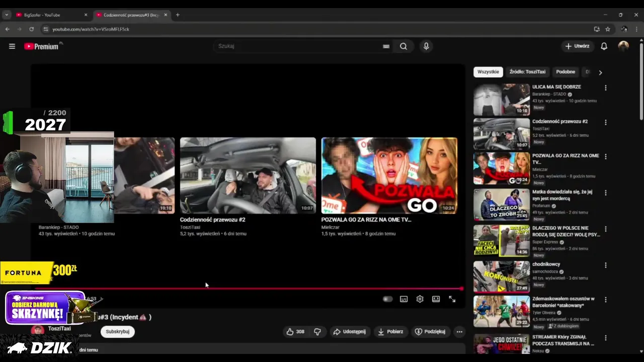The image size is (644, 362).
Task: Click the page vertical scrollbar
Action: click(x=640, y=80)
